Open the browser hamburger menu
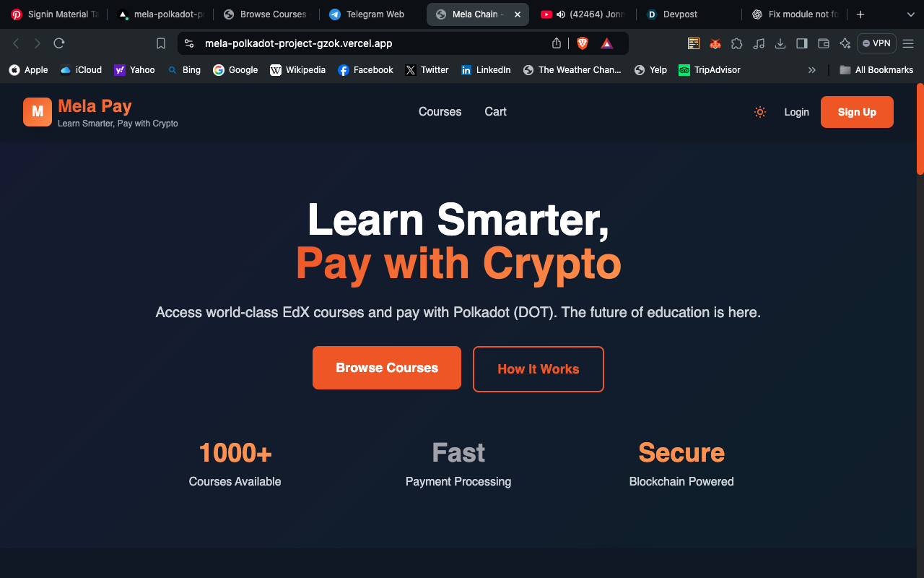924x578 pixels. pos(908,43)
